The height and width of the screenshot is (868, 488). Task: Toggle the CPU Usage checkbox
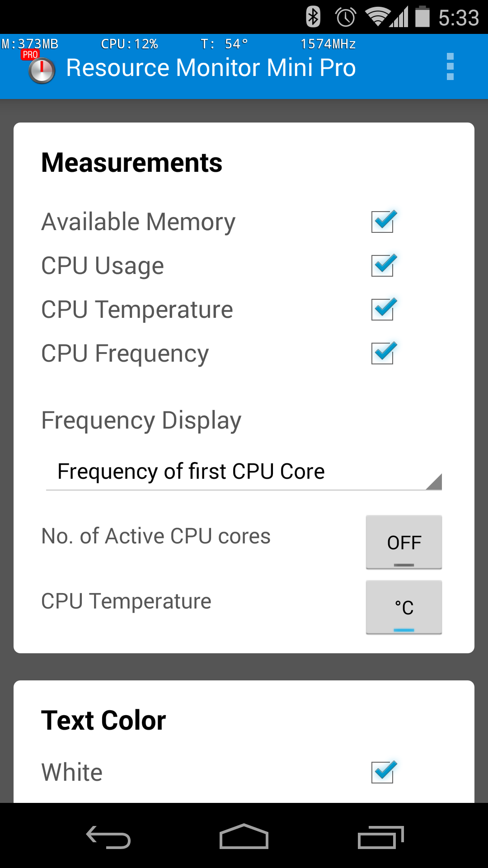click(383, 265)
